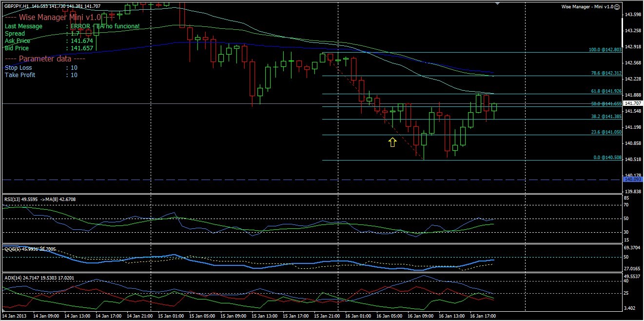
Task: Click the 'Spread' label
Action: coord(15,34)
